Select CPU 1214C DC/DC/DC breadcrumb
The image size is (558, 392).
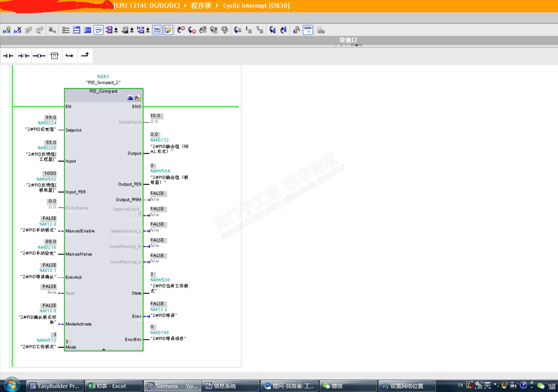click(x=147, y=6)
